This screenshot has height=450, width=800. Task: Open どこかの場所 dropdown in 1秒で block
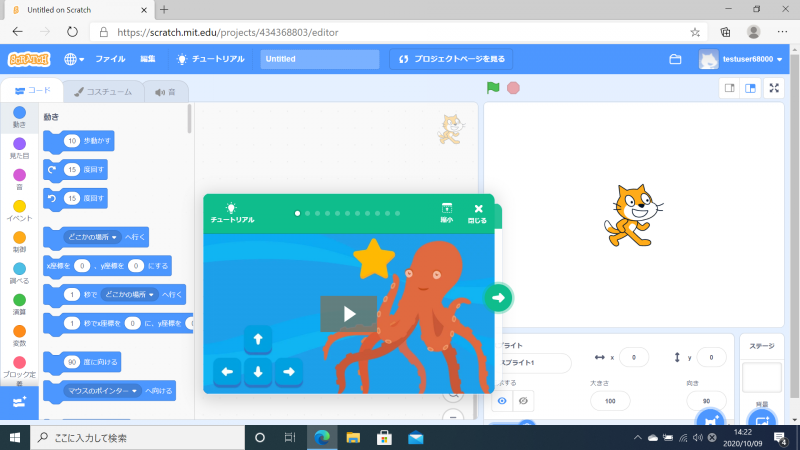point(130,294)
